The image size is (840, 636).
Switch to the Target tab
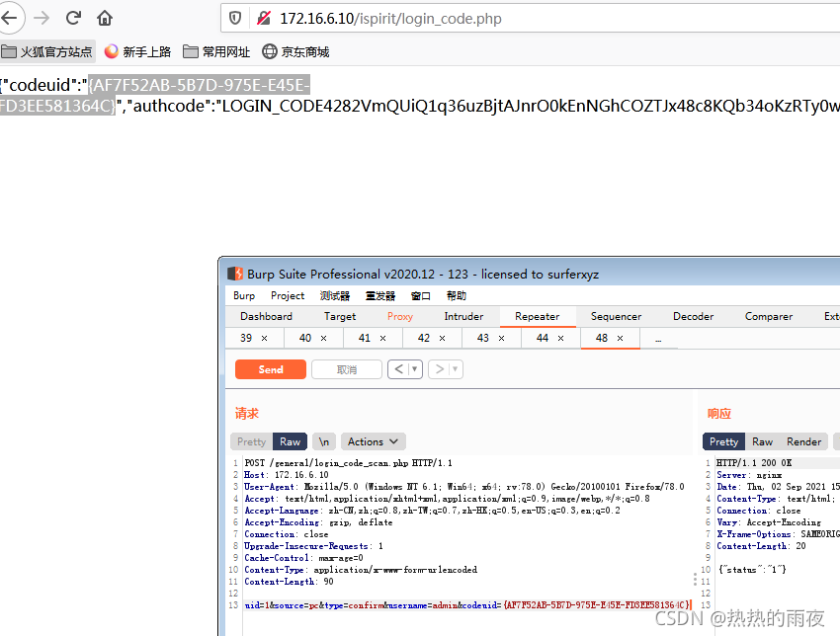tap(340, 316)
